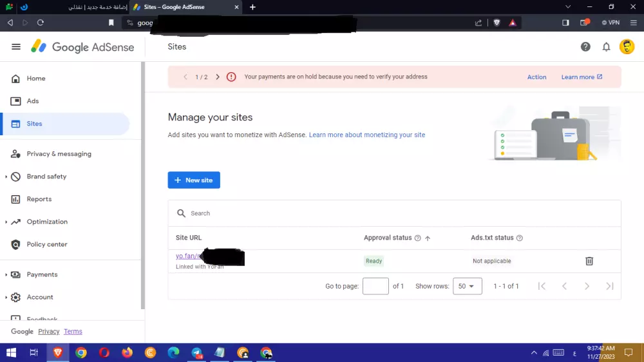Show hidden system tray icons
This screenshot has width=644, height=362.
point(533,352)
